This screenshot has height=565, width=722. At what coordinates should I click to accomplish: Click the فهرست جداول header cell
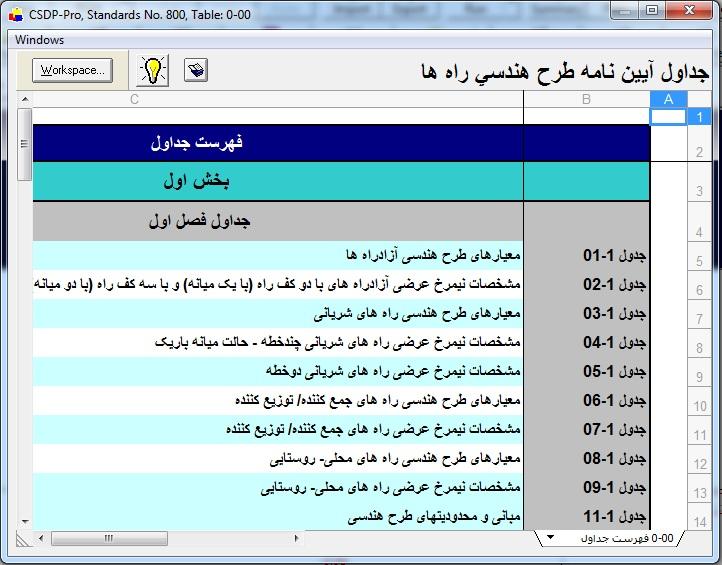278,143
